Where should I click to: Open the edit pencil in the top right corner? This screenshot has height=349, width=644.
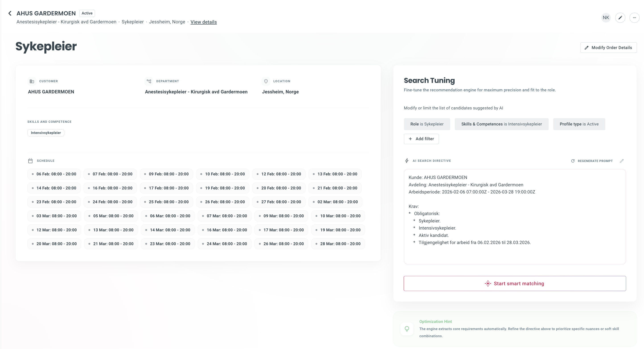click(x=620, y=18)
